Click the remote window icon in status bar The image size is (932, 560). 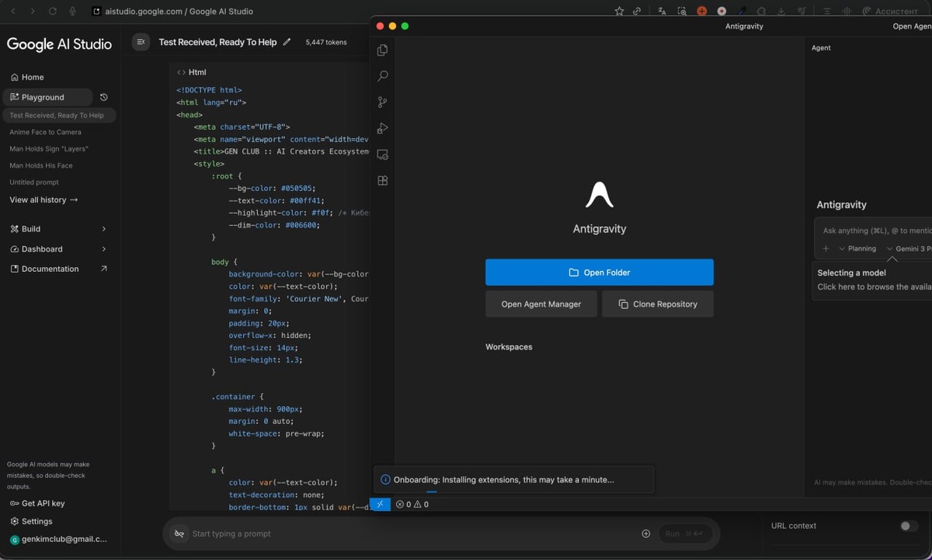(380, 504)
